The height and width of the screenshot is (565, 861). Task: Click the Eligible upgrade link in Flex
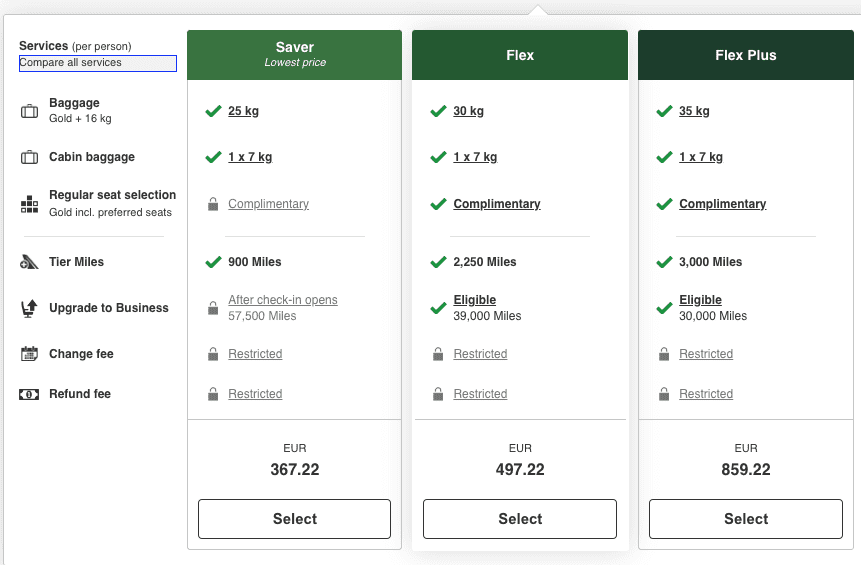474,300
